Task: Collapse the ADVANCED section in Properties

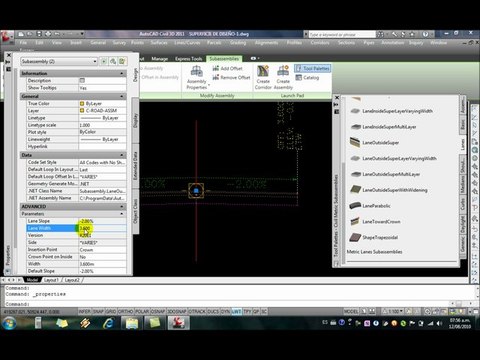Action: tap(122, 207)
